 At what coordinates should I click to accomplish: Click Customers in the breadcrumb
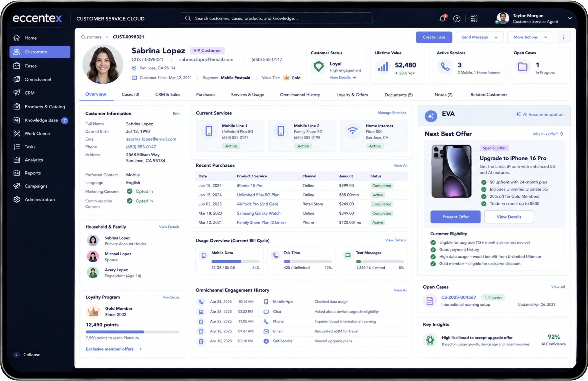point(91,37)
